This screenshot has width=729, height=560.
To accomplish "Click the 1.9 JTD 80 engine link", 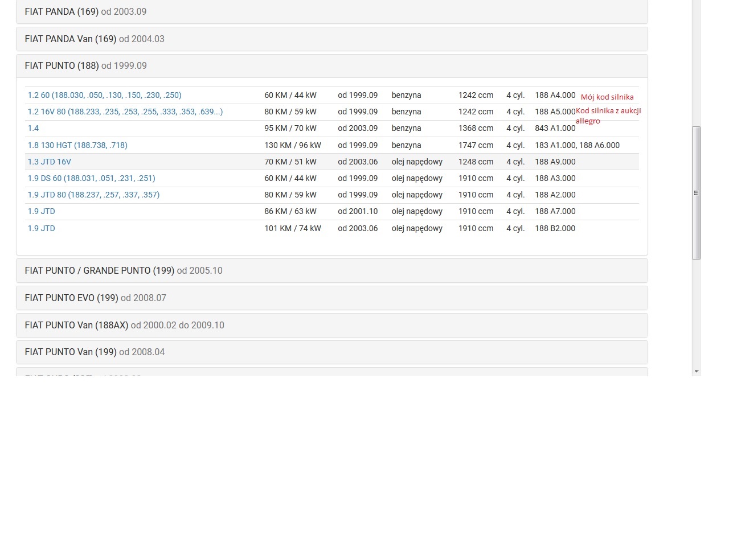I will pos(93,195).
